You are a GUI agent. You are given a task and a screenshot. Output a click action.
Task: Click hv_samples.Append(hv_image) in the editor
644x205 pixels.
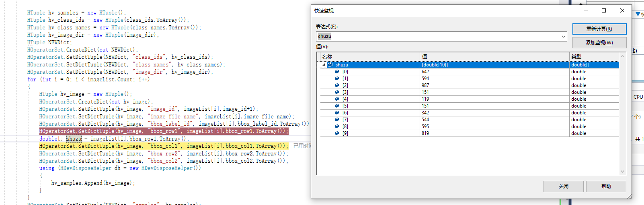coord(93,183)
